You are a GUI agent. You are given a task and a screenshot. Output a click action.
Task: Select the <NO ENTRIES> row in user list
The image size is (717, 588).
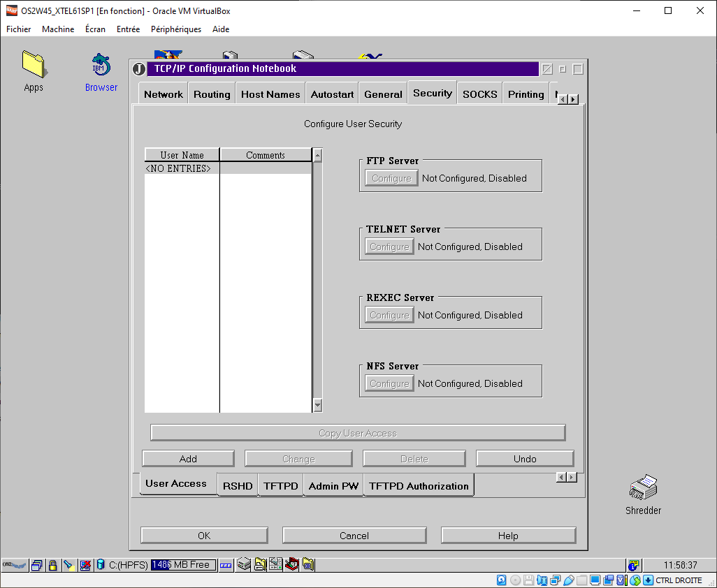point(178,168)
